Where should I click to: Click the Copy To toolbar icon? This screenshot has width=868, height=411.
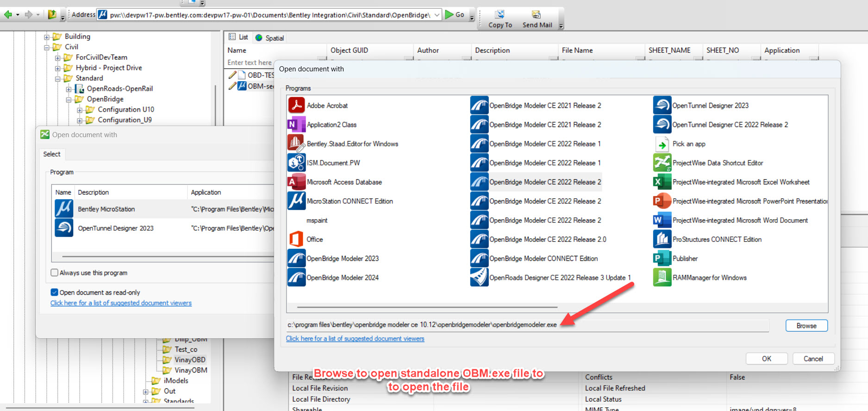click(500, 14)
